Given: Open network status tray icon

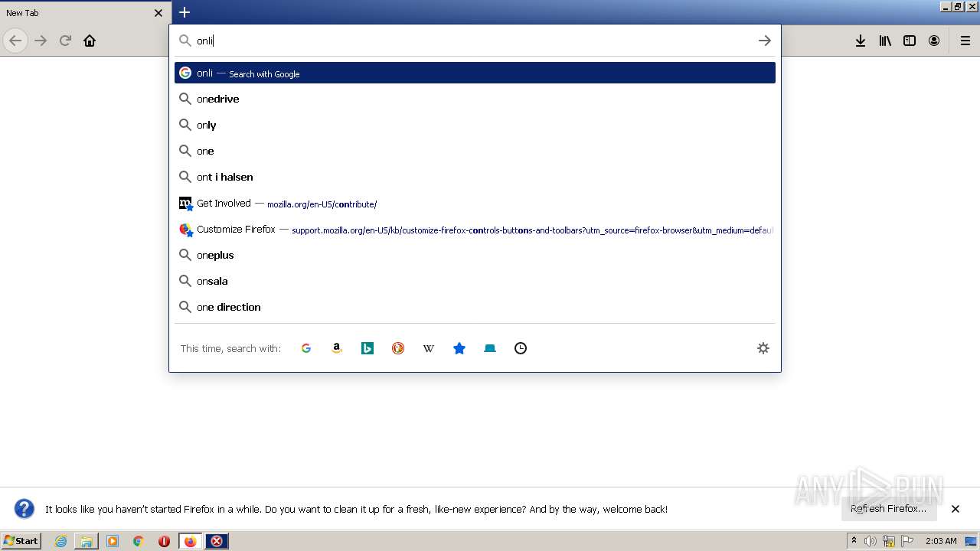Looking at the screenshot, I should [889, 541].
